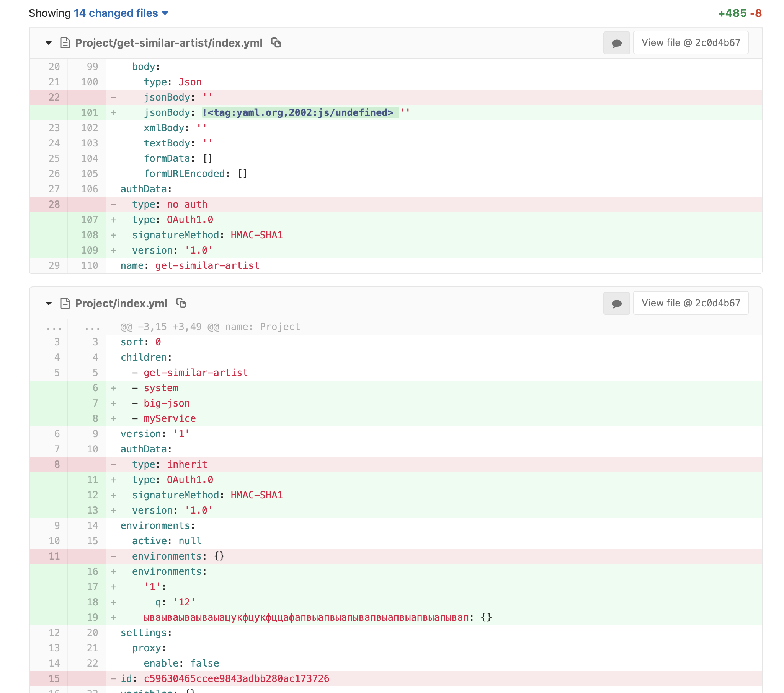View get-similar-artist file at 2c0d4b67
The image size is (784, 693).
[x=691, y=42]
